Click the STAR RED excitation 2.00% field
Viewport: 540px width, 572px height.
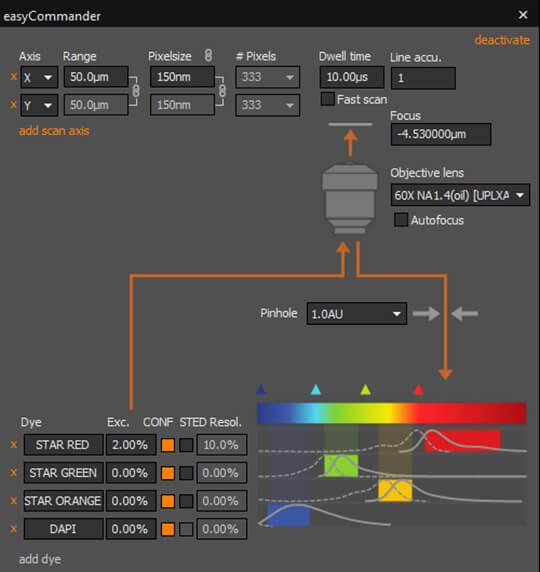tap(131, 445)
